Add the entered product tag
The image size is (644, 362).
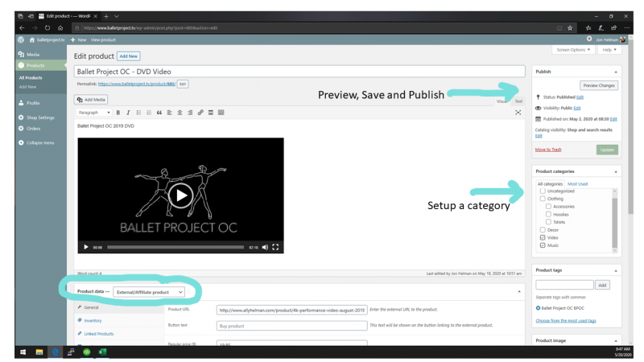point(602,285)
